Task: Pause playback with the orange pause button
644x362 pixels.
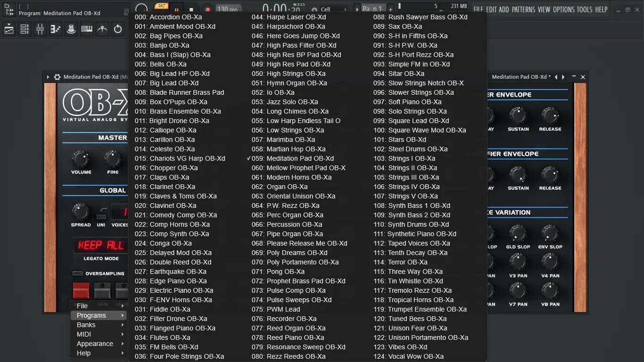Action: 176,9
